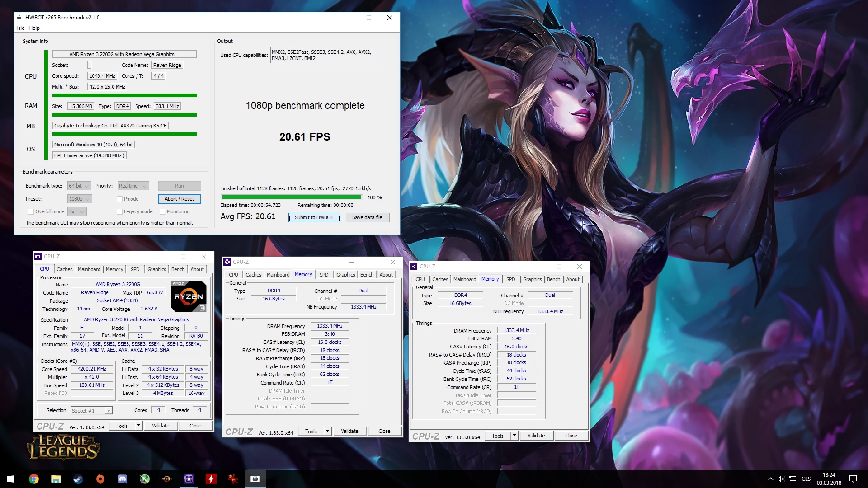The image size is (868, 488).
Task: Open Google Chrome from the taskbar
Action: click(x=34, y=479)
